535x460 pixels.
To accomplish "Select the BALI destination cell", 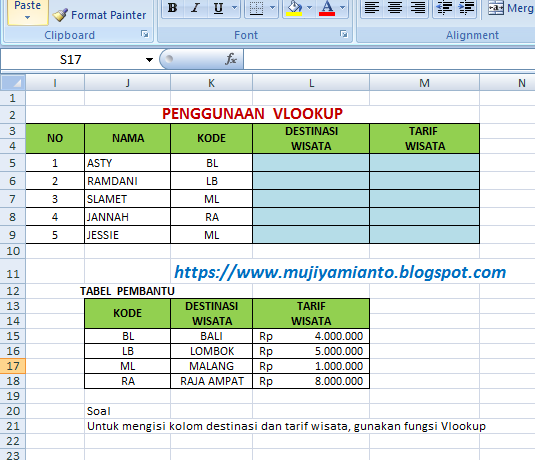I will click(x=211, y=336).
